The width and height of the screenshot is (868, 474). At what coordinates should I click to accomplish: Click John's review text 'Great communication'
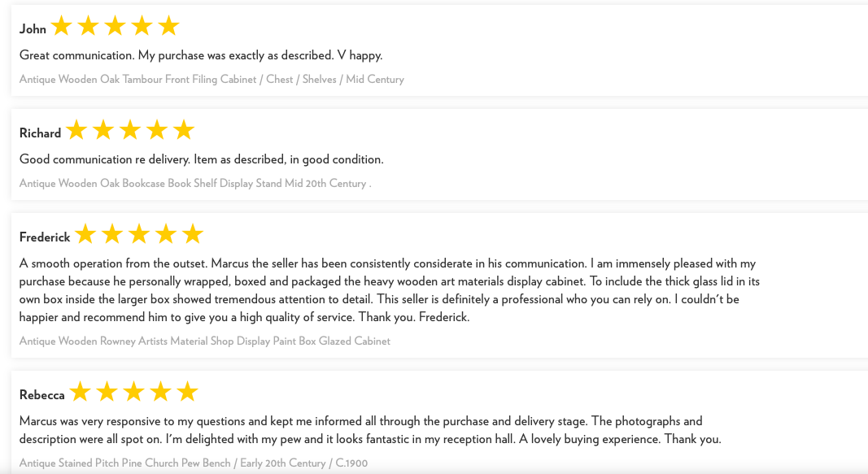point(201,55)
